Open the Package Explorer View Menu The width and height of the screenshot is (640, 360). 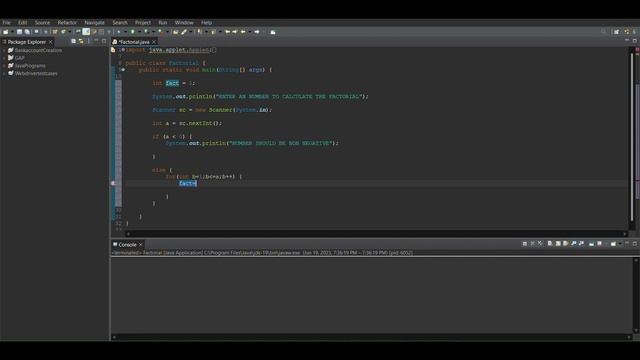89,41
